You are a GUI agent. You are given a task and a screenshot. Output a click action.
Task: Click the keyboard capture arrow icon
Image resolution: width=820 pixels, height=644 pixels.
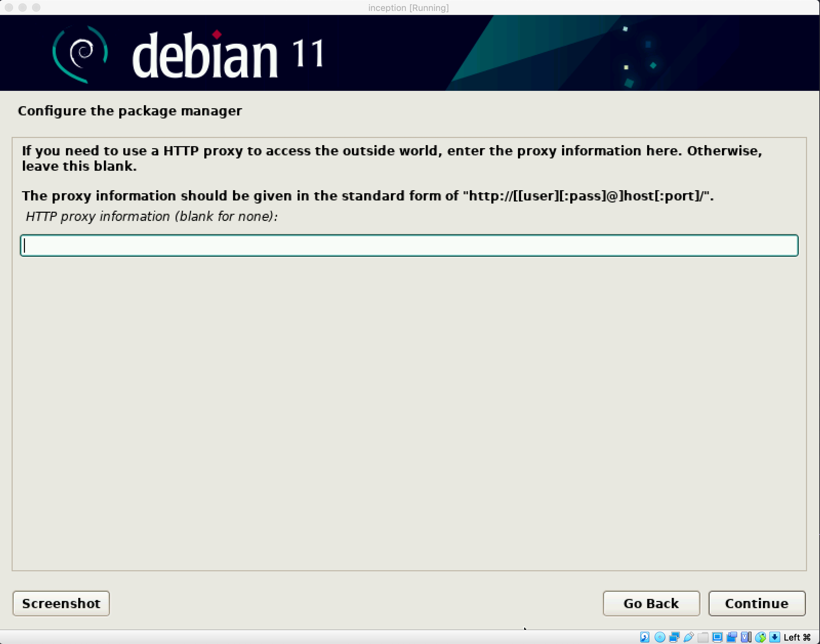[775, 637]
